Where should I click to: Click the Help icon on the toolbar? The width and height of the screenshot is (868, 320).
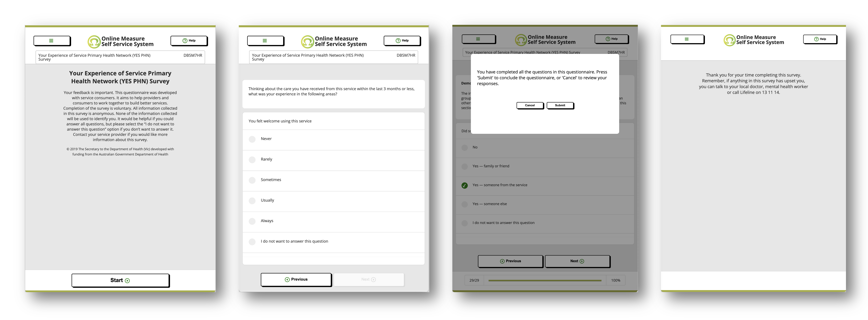click(x=190, y=40)
